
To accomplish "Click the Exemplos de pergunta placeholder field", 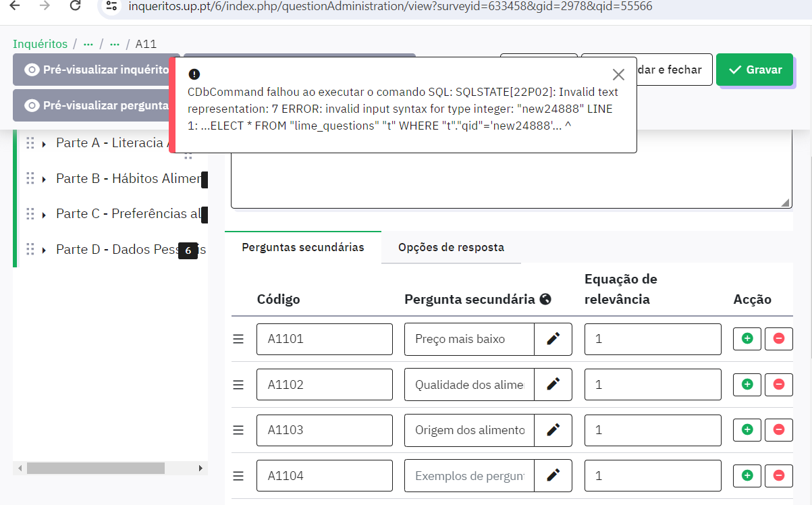I will pos(470,476).
